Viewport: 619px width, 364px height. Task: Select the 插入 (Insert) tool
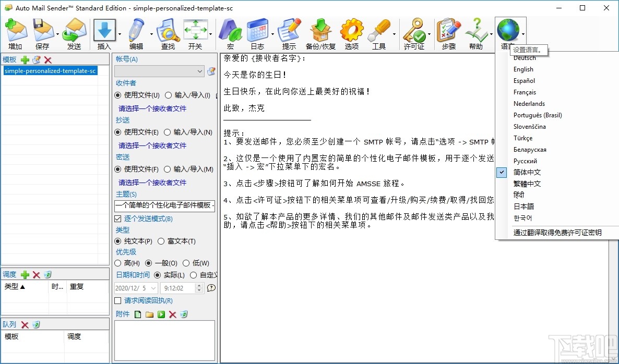[x=104, y=31]
